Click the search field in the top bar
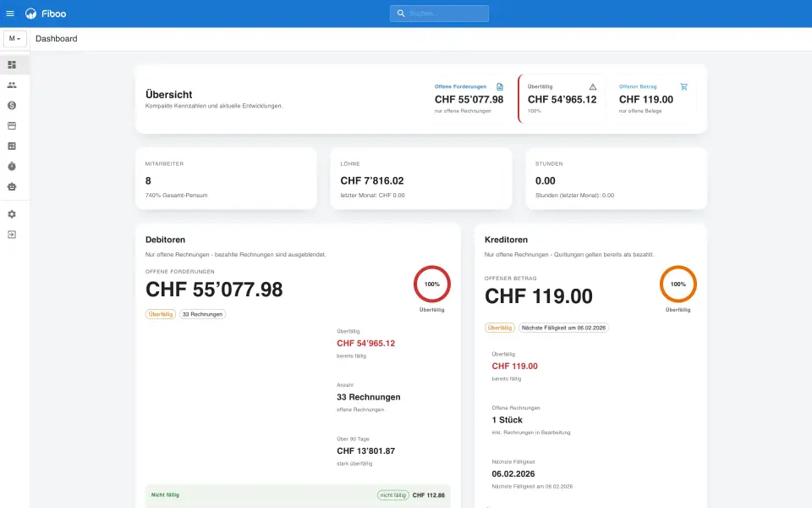 [440, 14]
